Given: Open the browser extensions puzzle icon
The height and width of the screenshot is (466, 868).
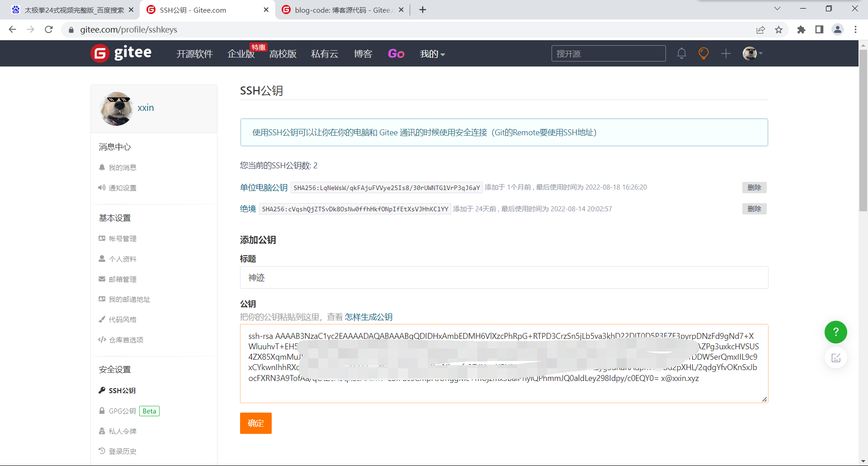Looking at the screenshot, I should [x=801, y=29].
